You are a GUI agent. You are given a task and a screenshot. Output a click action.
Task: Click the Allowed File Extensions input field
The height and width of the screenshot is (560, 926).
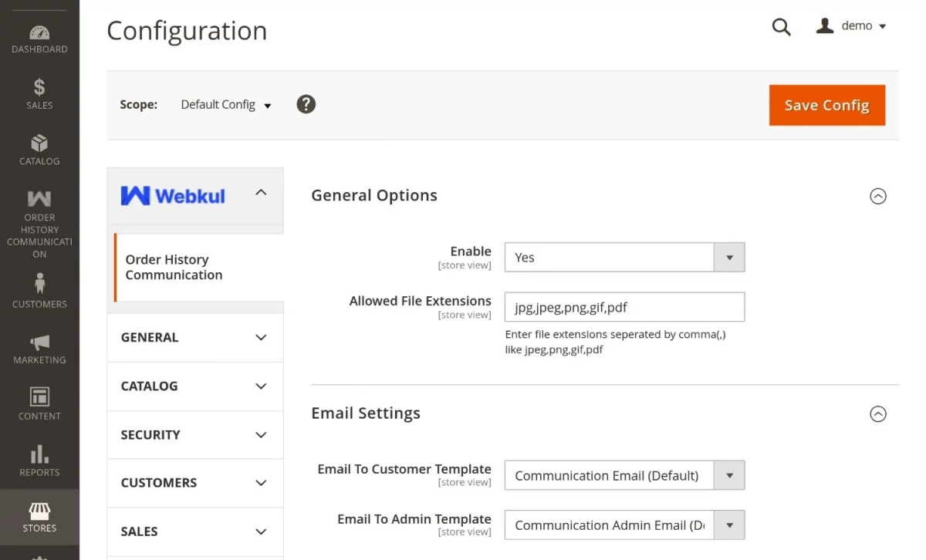tap(624, 306)
